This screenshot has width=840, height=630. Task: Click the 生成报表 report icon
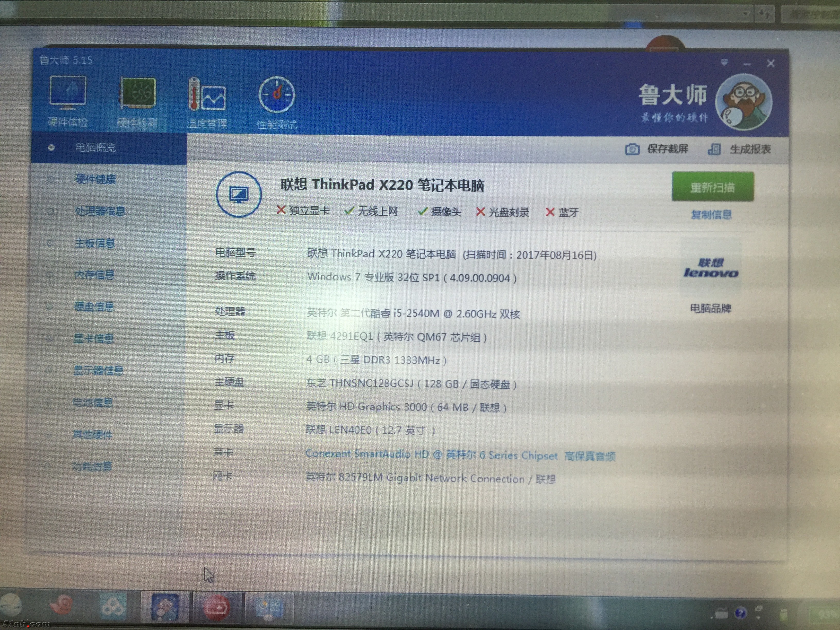coord(714,149)
